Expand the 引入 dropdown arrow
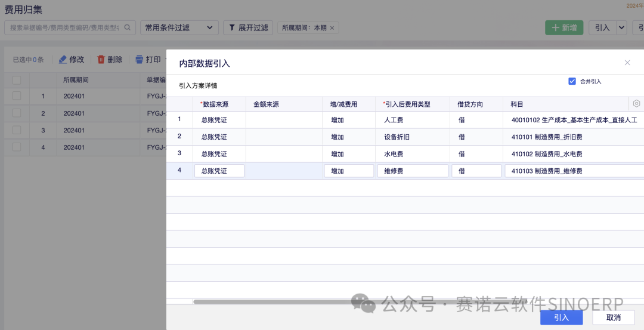 pyautogui.click(x=622, y=27)
